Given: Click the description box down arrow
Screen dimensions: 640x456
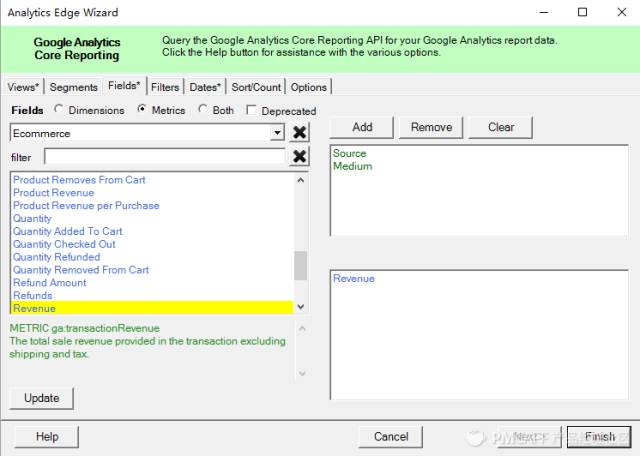Looking at the screenshot, I should (x=302, y=373).
